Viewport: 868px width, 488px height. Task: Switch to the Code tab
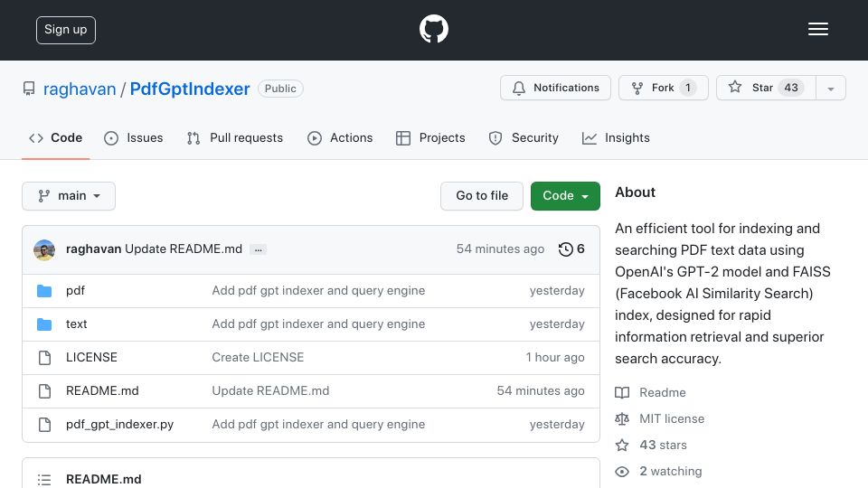55,137
